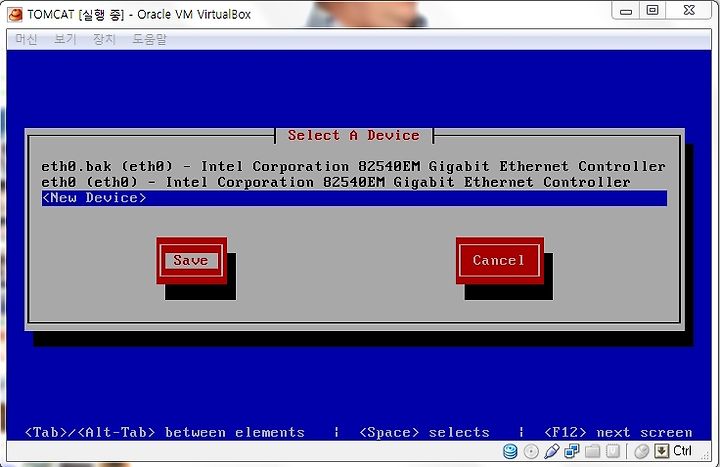
Task: Maximize the TOMCAT VirtualBox window
Action: [x=652, y=11]
